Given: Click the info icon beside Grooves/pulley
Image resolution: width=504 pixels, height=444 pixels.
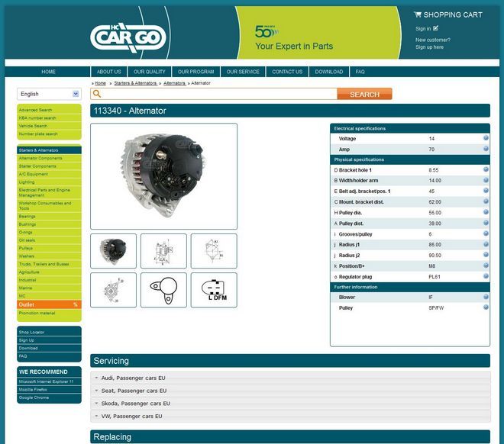Looking at the screenshot, I should [486, 233].
